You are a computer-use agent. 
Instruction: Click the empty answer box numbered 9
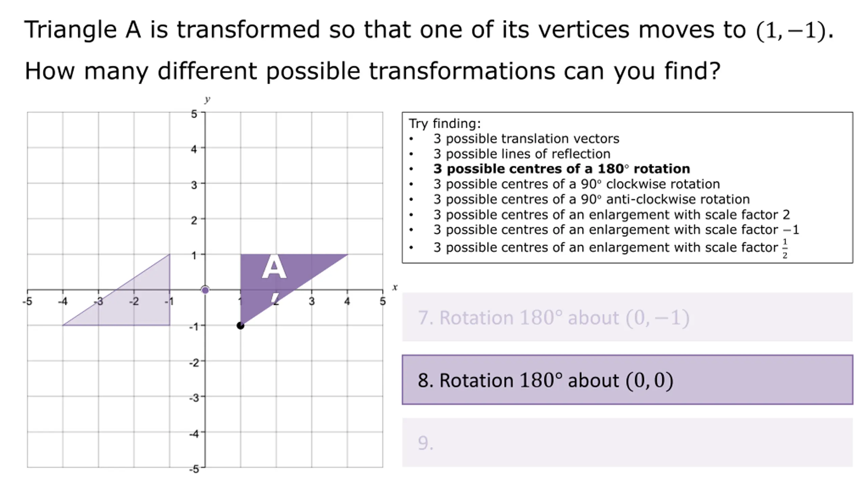pyautogui.click(x=627, y=442)
